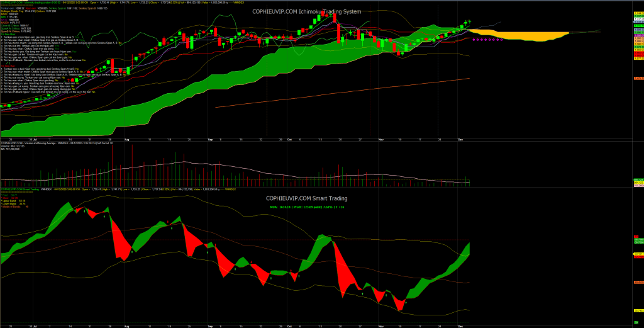The image size is (644, 328).
Task: Click the 'Tin hieu Mua' buy signal heading
Action: [8, 33]
